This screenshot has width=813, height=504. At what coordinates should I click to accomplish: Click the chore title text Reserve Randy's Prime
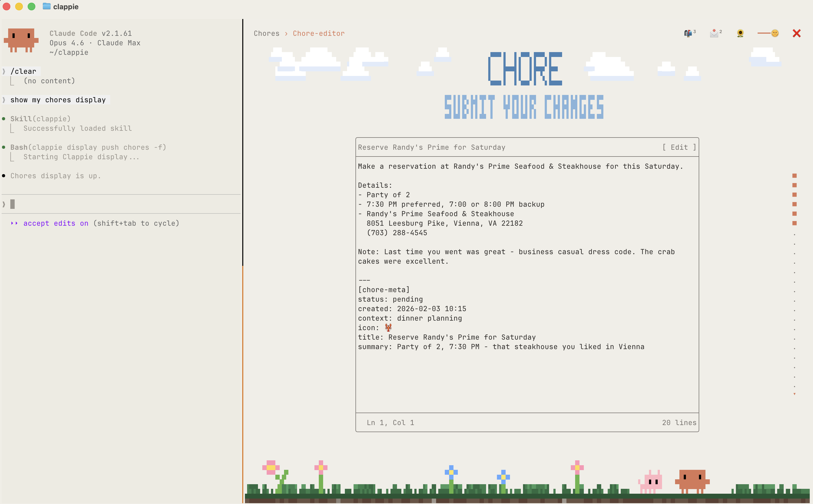point(431,147)
